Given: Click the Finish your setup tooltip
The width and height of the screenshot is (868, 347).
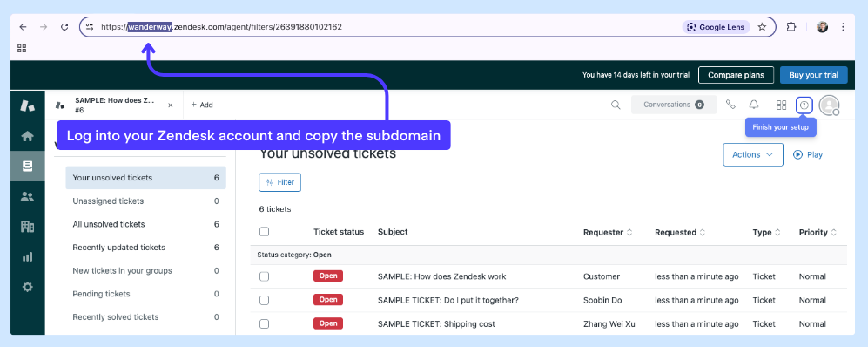Looking at the screenshot, I should (x=781, y=127).
